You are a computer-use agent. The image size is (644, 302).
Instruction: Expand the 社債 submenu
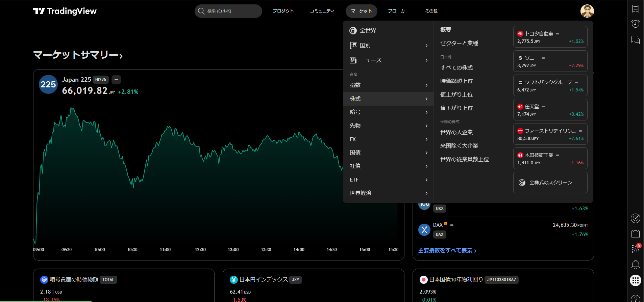(426, 166)
